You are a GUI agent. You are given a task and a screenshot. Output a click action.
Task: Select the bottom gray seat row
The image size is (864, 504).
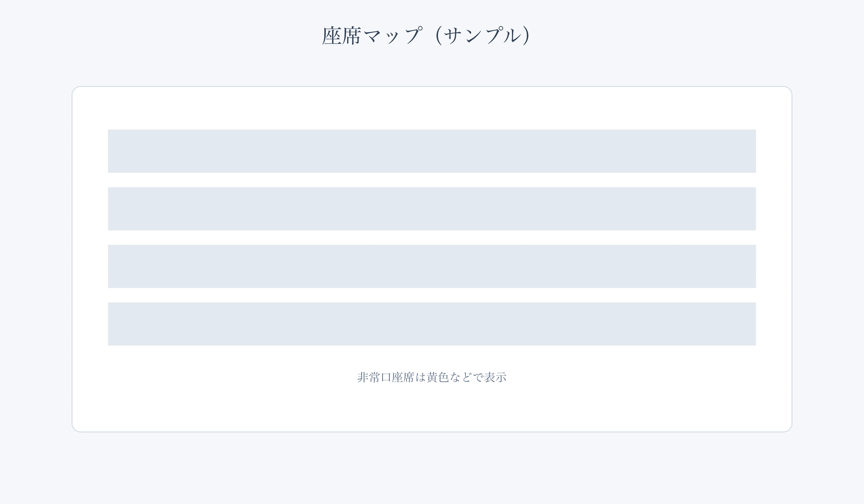click(432, 324)
